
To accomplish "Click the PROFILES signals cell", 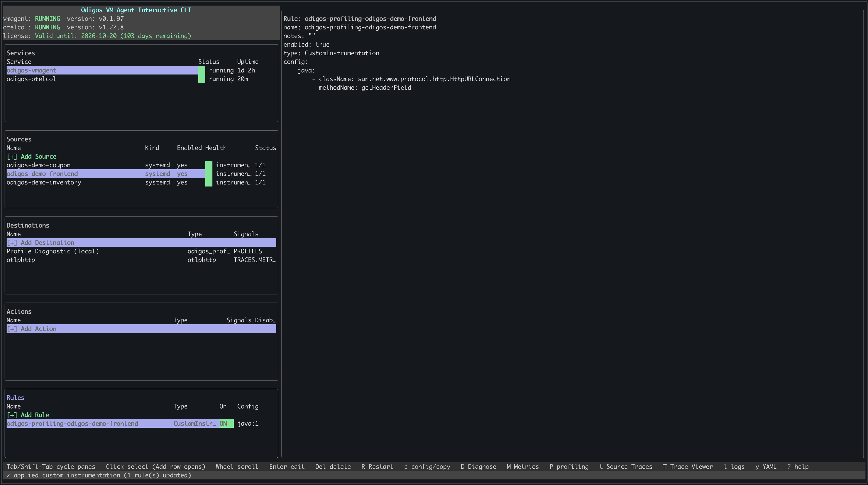I will (248, 251).
